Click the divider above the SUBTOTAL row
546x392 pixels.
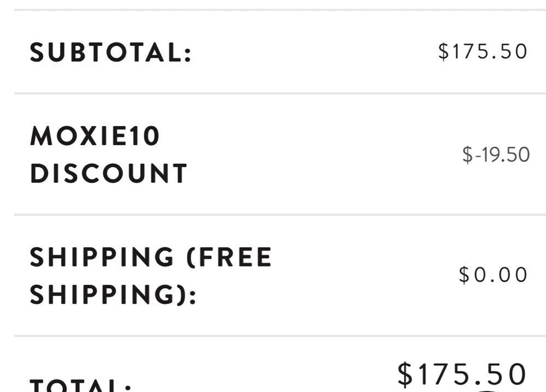[x=280, y=10]
